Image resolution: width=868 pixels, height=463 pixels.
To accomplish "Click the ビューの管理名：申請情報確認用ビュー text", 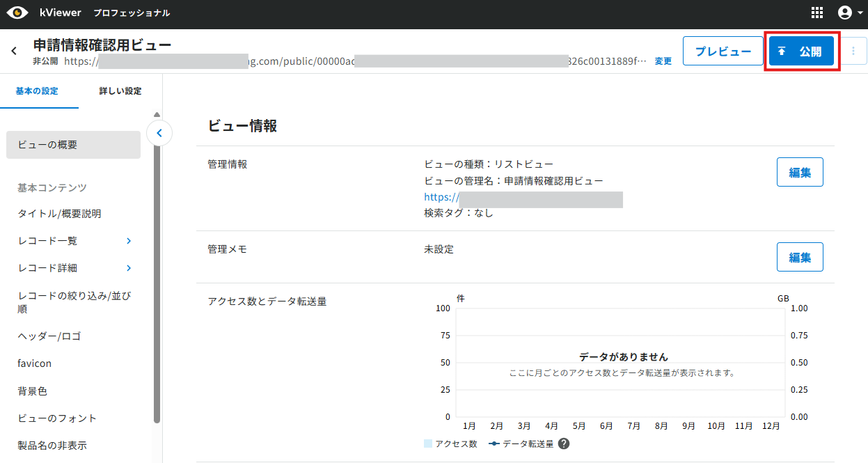I will click(x=514, y=181).
